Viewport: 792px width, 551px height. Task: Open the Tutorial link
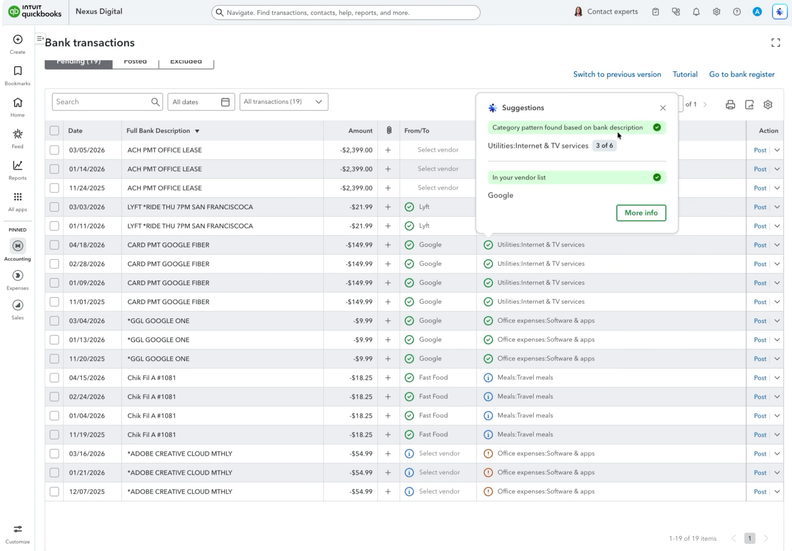[685, 74]
